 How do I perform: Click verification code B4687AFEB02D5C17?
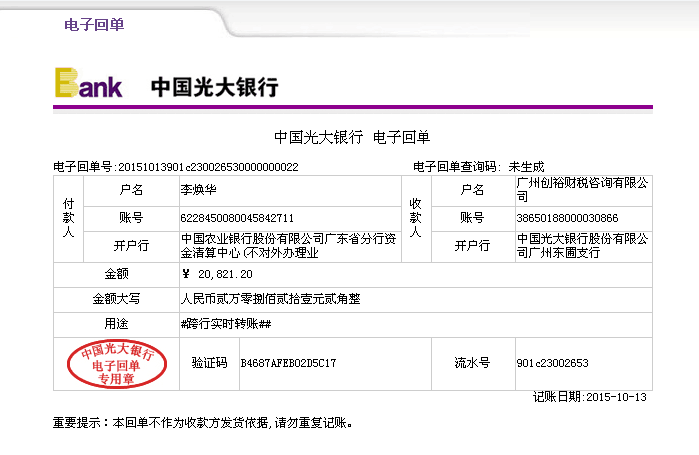tap(288, 363)
